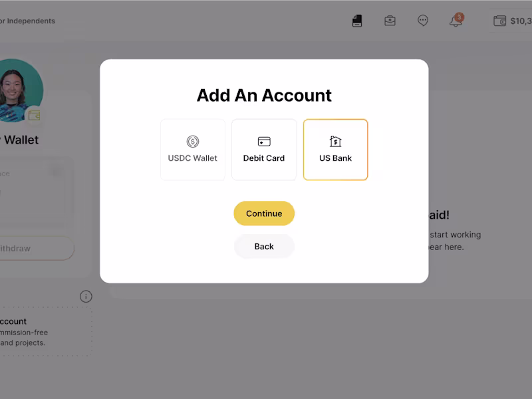Click the black document icon in header

[x=357, y=21]
